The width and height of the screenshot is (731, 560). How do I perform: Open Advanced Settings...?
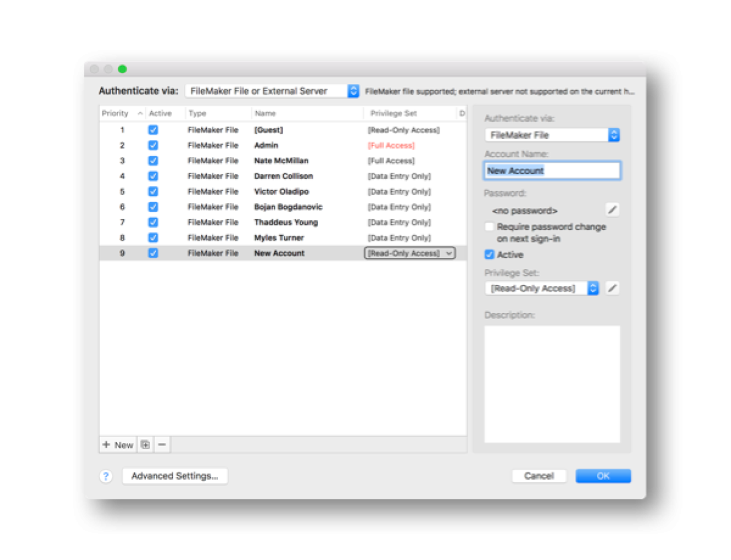[x=175, y=476]
